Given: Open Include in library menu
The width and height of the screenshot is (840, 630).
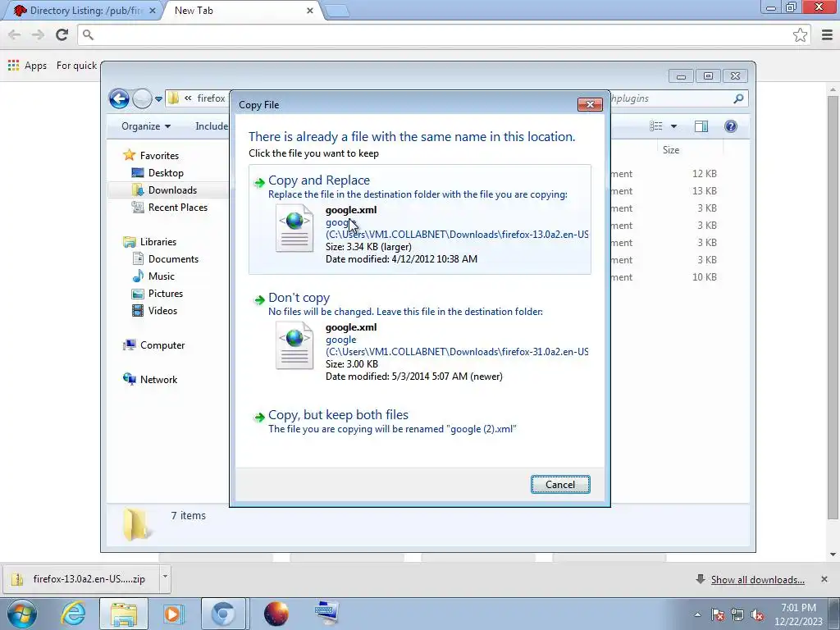Looking at the screenshot, I should [211, 126].
